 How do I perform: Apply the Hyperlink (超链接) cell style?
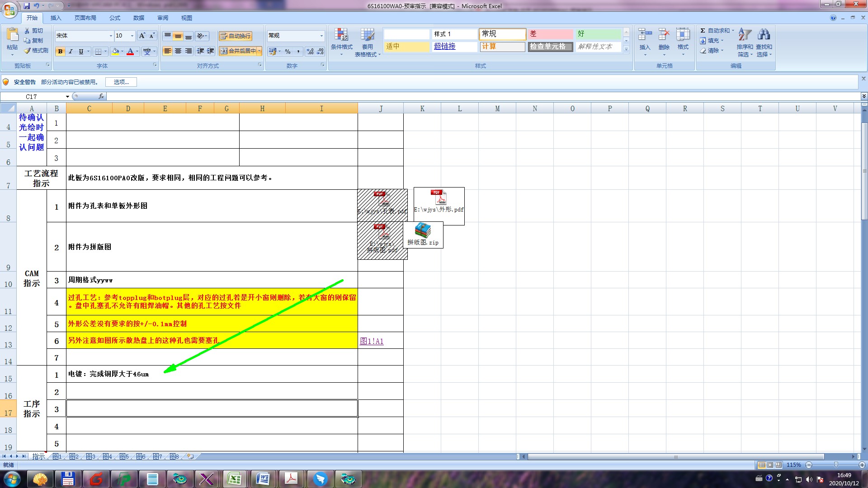click(x=454, y=46)
